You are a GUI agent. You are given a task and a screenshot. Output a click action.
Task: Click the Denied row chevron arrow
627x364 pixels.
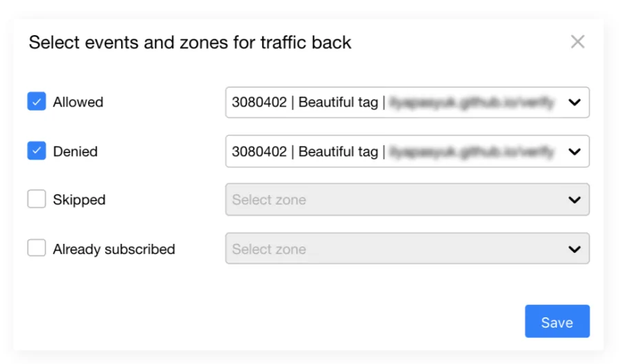575,151
